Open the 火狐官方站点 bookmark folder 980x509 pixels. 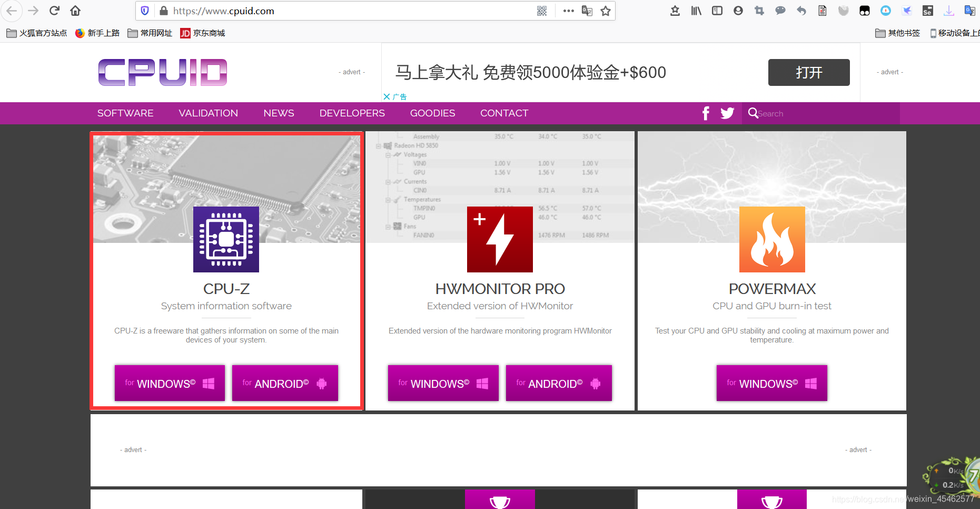click(37, 33)
